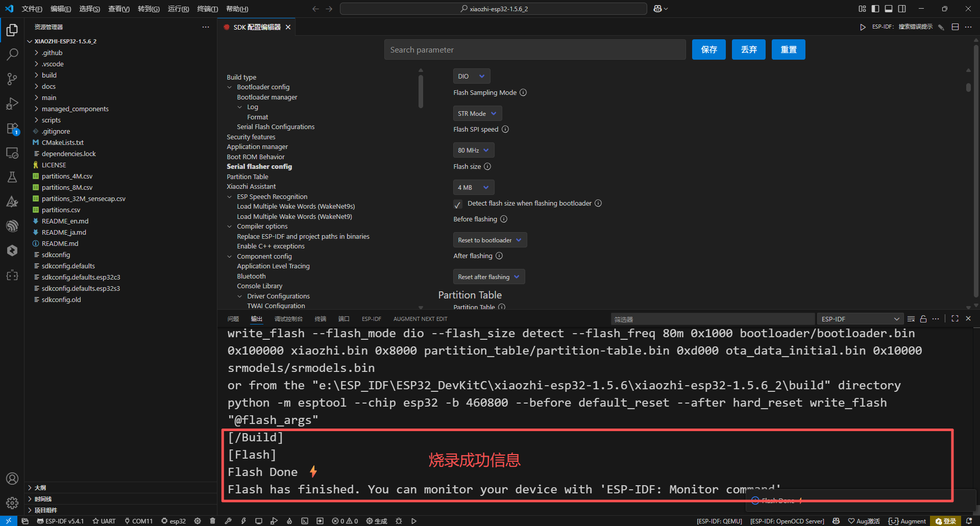Switch to the 终端 panel tab

(321, 319)
